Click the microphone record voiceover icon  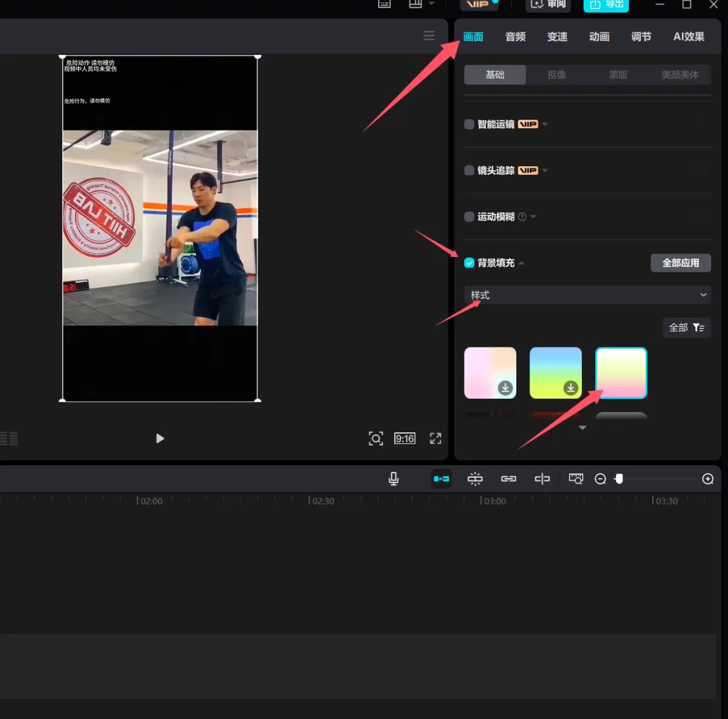click(393, 479)
